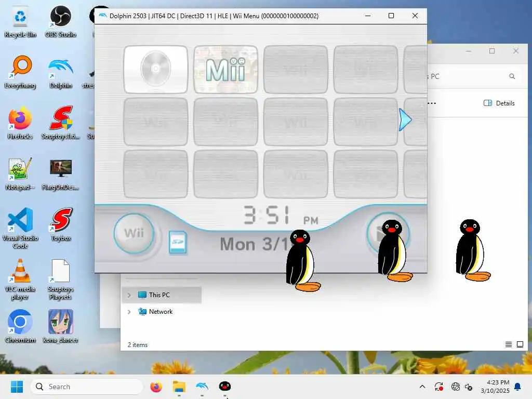The height and width of the screenshot is (399, 532).
Task: Open Recycle Bin desktop icon
Action: [x=20, y=22]
